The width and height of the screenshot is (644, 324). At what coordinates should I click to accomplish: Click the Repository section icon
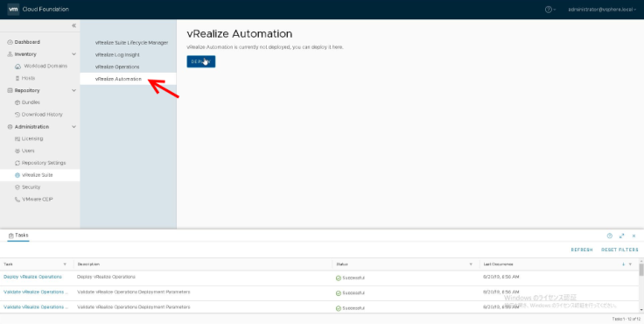click(10, 90)
